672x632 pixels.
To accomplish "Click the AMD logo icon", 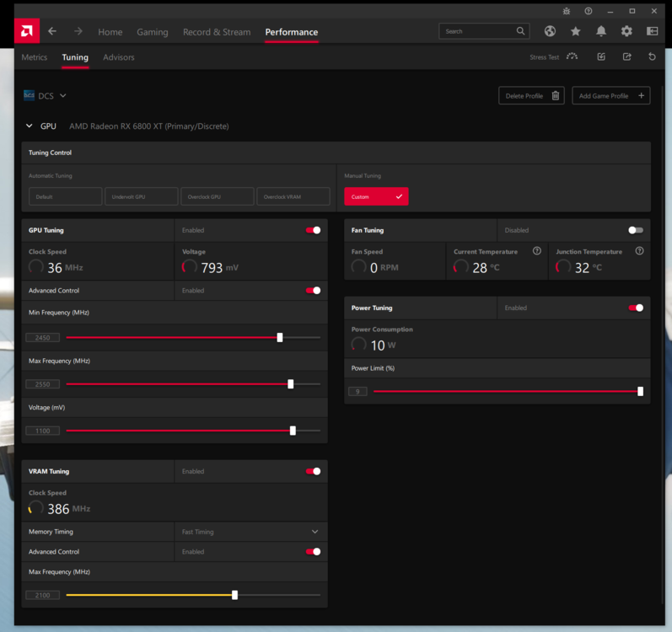I will (26, 31).
